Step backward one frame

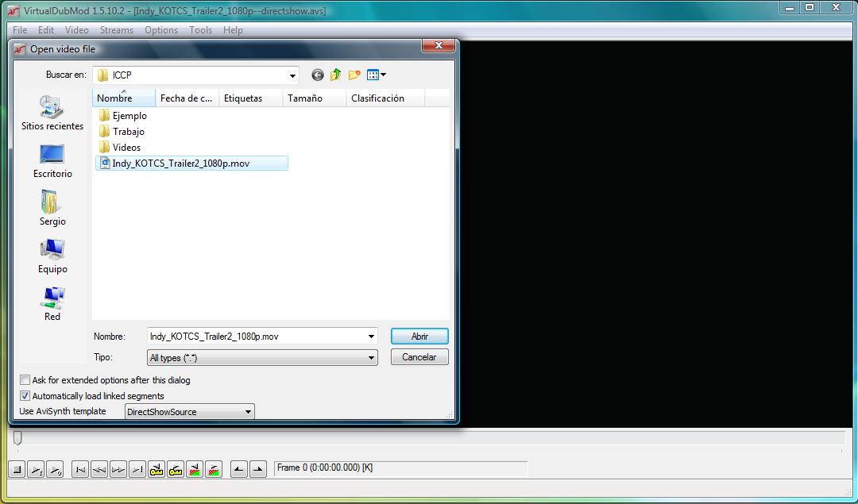(99, 469)
